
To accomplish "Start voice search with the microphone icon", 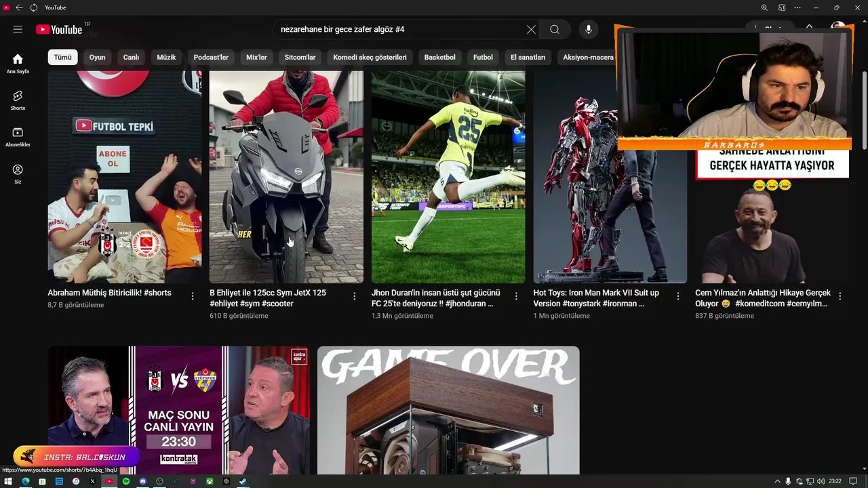I will (589, 29).
